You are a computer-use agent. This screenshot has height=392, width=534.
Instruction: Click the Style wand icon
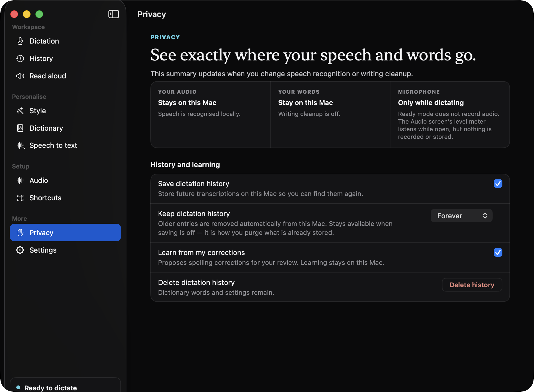coord(20,111)
